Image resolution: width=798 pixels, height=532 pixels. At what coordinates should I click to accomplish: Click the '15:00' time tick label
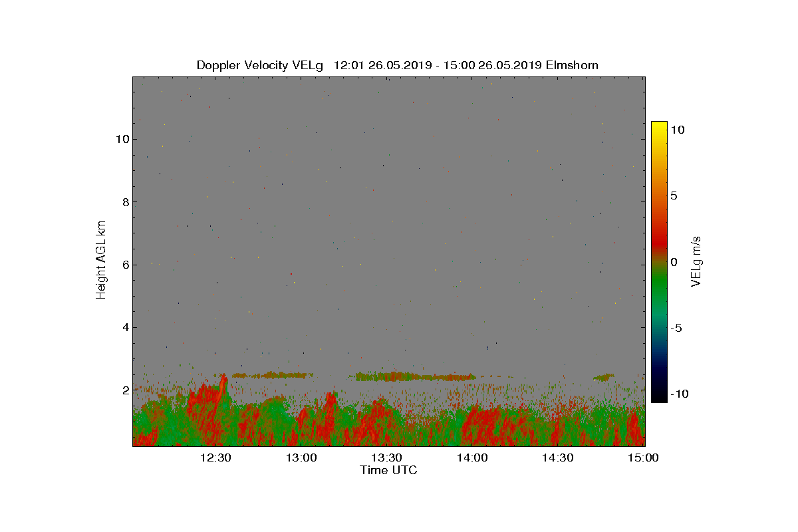coord(643,458)
